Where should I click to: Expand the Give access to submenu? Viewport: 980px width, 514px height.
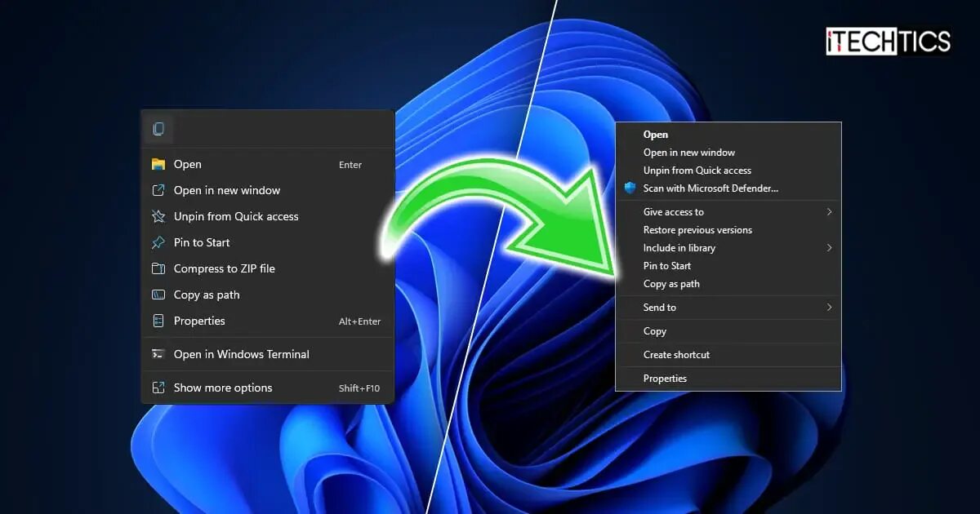tap(829, 211)
